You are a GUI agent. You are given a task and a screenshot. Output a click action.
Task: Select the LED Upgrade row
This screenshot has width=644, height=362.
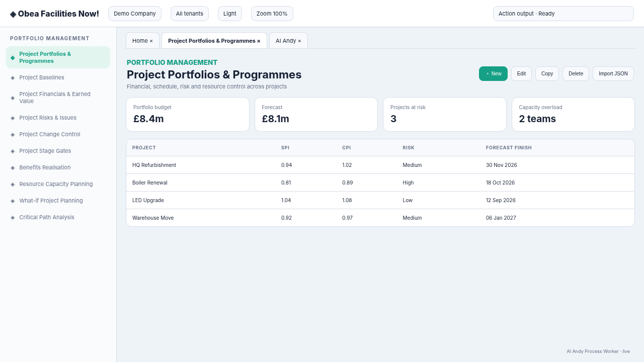(380, 200)
